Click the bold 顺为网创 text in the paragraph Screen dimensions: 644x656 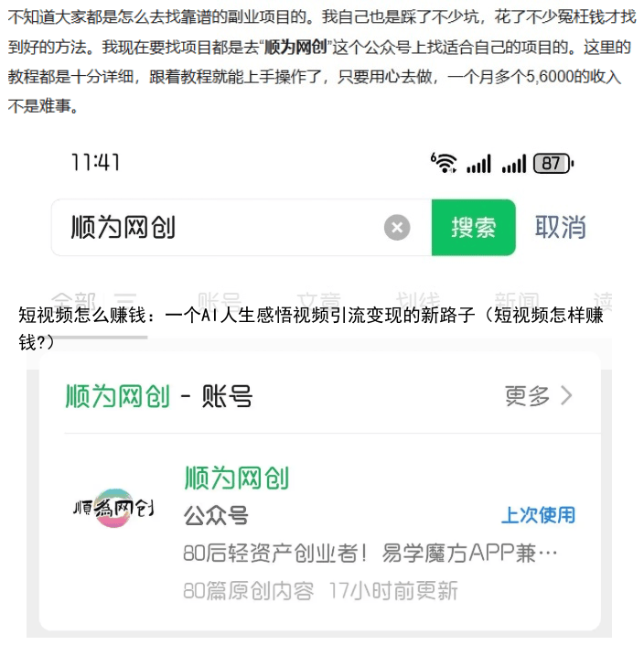295,48
